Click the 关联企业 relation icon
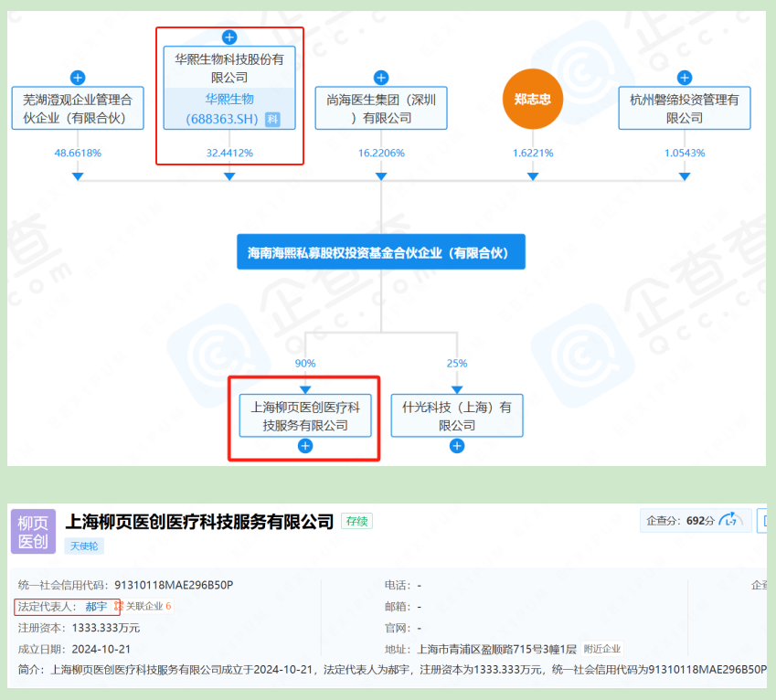Screen dimensions: 776x700 [x=118, y=607]
